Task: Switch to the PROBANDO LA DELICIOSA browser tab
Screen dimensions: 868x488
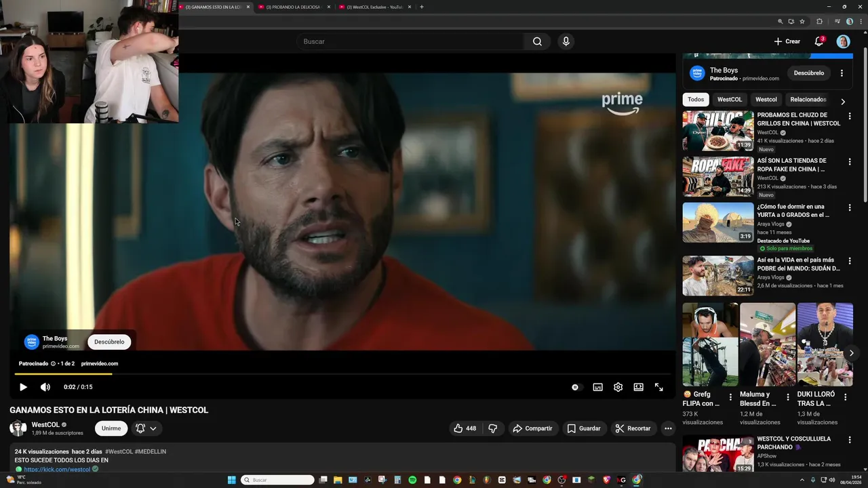Action: click(294, 7)
